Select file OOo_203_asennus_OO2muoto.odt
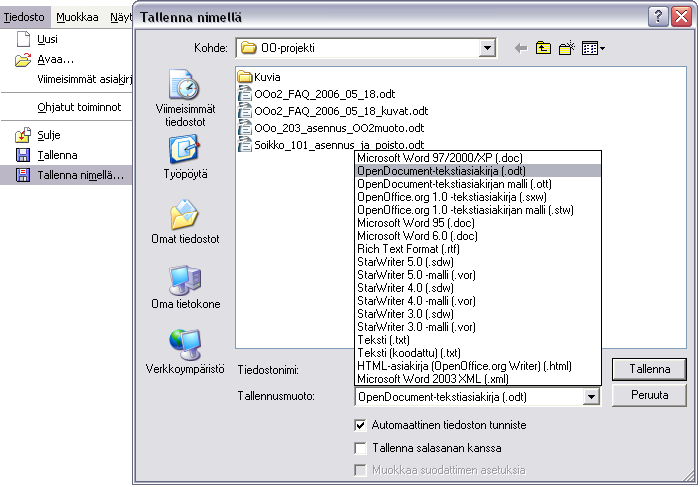The height and width of the screenshot is (487, 700). point(331,128)
